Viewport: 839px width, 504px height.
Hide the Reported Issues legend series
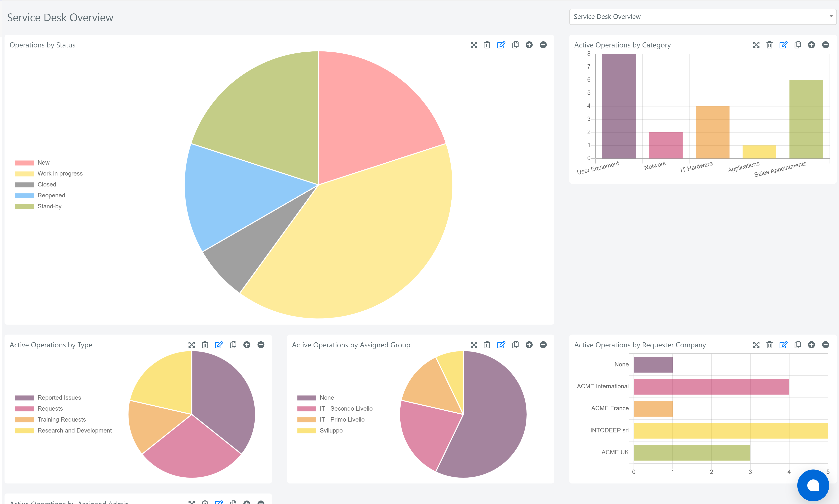59,398
